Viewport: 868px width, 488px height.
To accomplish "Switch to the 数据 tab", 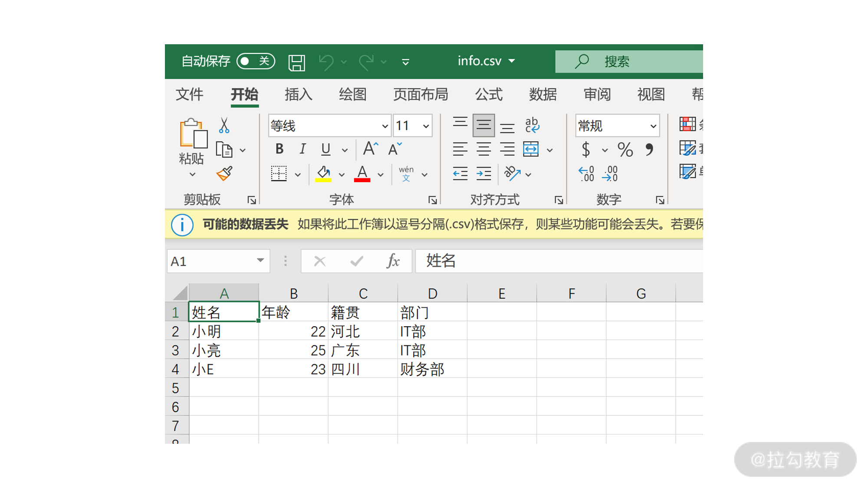I will click(x=543, y=94).
